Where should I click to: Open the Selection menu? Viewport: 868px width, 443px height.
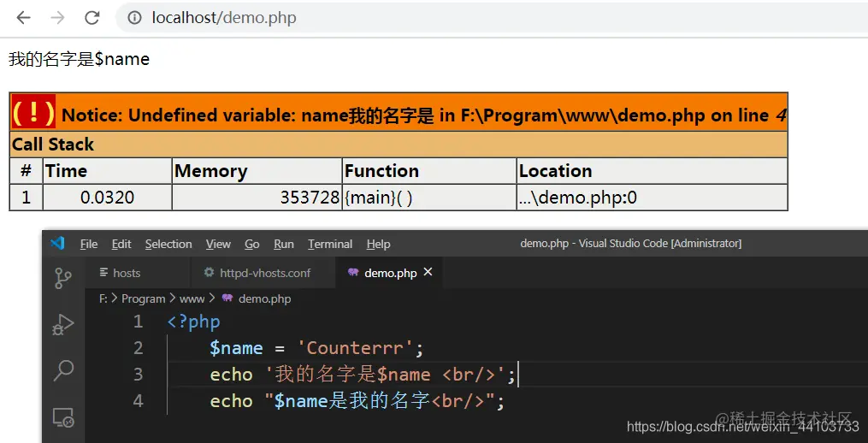tap(168, 245)
